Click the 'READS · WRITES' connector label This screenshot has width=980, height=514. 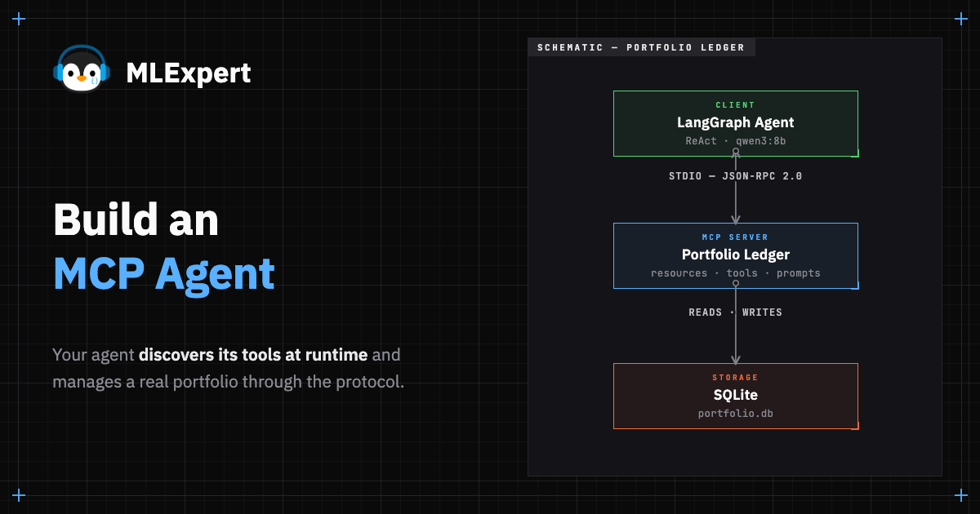[736, 312]
